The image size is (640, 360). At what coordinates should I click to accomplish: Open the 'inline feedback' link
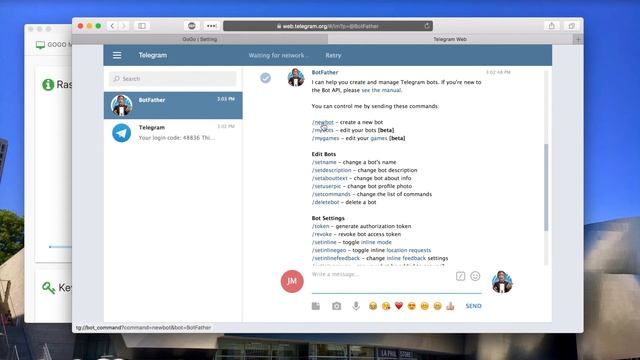coord(406,258)
